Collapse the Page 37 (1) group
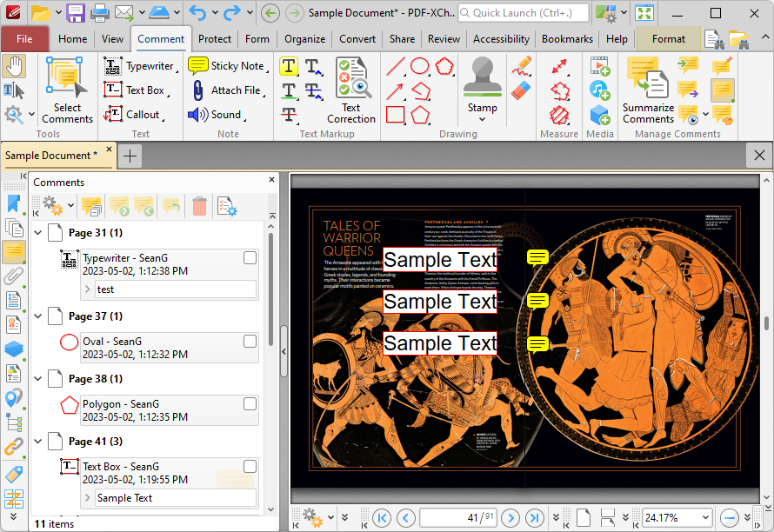The height and width of the screenshot is (532, 774). pos(38,316)
